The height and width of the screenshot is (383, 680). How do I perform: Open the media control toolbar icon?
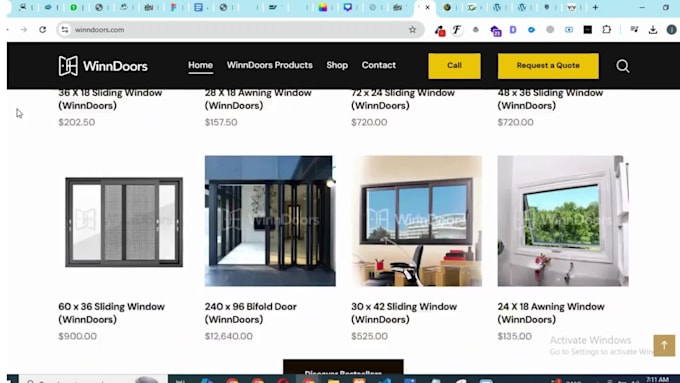tap(634, 29)
